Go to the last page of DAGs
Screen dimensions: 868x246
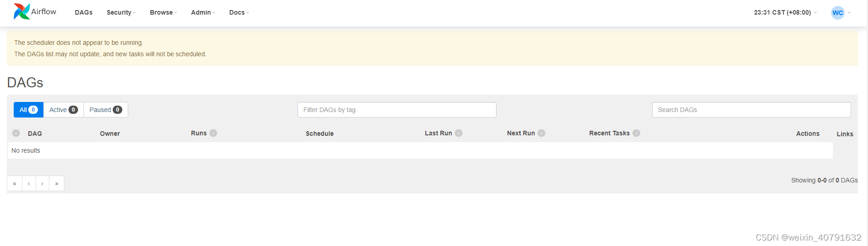57,183
